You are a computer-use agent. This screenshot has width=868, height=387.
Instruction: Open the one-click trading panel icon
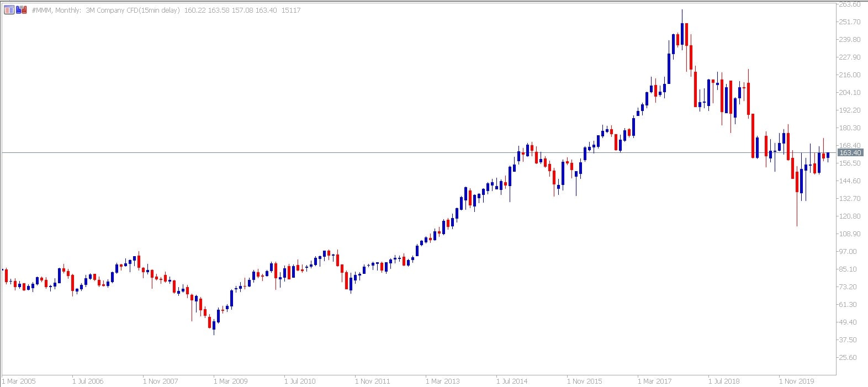(x=9, y=10)
